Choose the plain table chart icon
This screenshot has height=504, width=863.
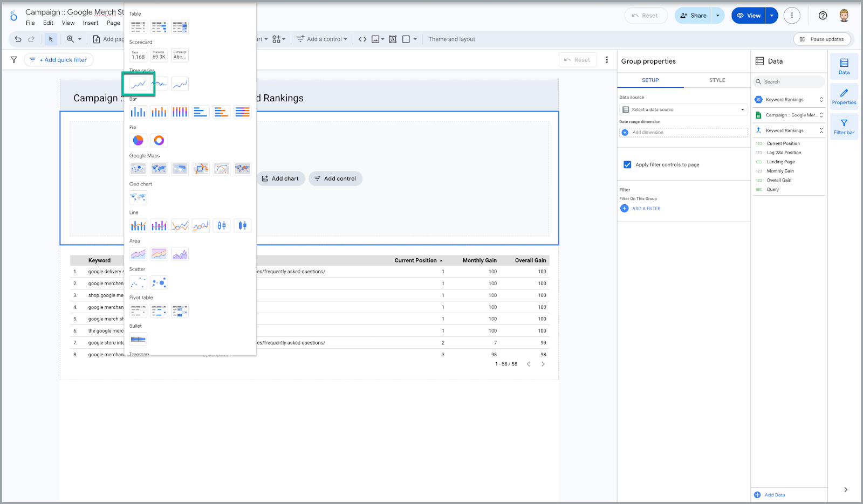138,27
